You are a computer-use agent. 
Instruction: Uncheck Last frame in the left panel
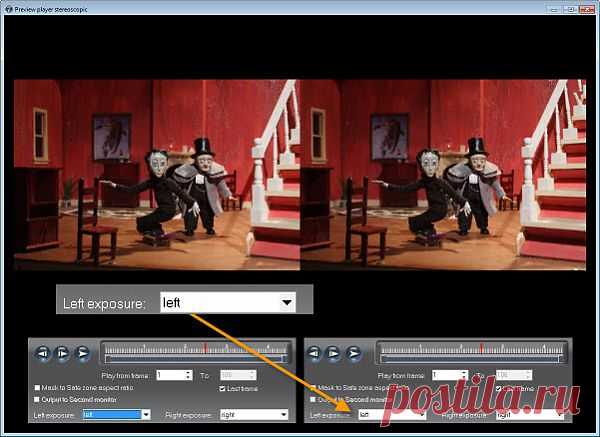pyautogui.click(x=221, y=387)
